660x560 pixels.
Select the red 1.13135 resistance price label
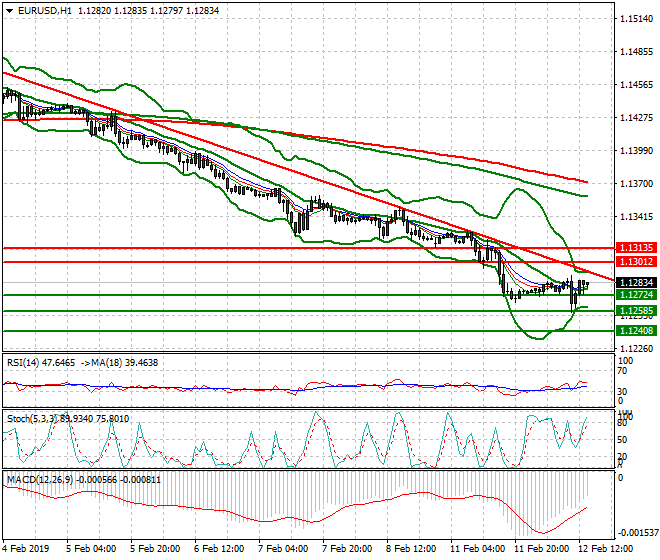(635, 247)
